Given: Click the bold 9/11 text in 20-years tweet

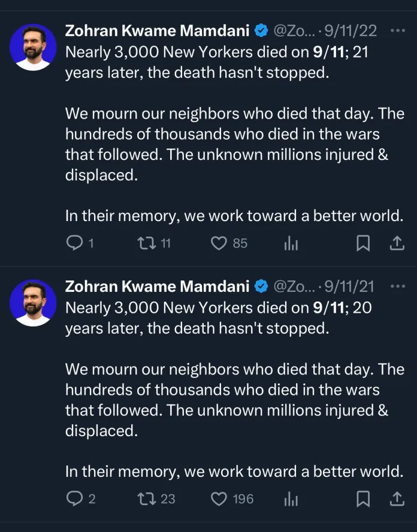Looking at the screenshot, I should click(x=329, y=308).
